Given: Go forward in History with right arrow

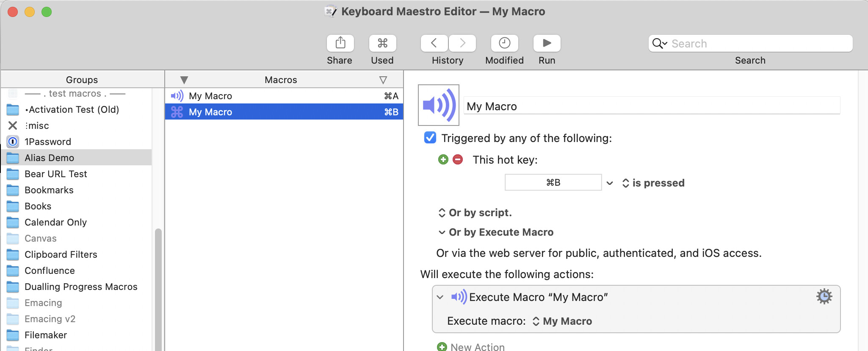Looking at the screenshot, I should (x=462, y=43).
